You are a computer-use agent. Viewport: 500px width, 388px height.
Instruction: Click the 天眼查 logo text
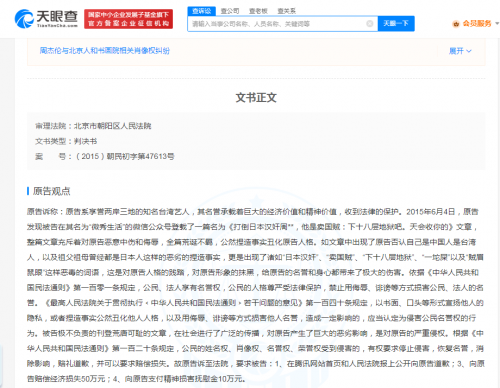(57, 18)
